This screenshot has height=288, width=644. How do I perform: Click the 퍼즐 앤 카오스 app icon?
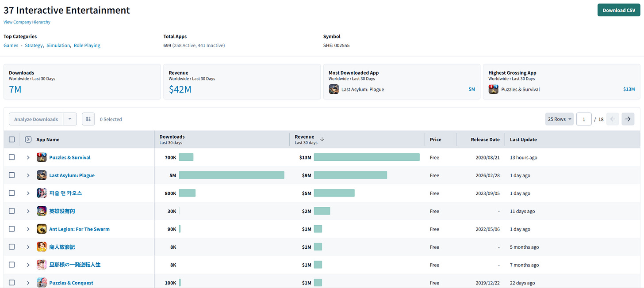(42, 193)
